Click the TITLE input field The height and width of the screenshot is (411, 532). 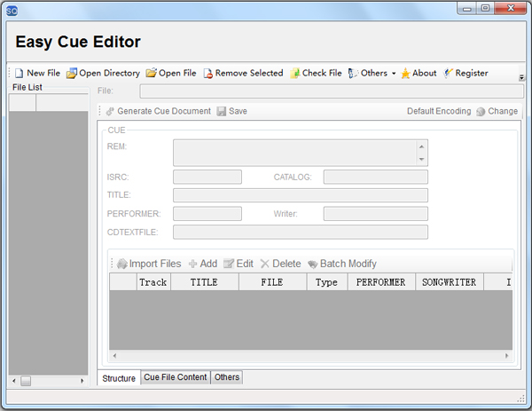coord(300,195)
